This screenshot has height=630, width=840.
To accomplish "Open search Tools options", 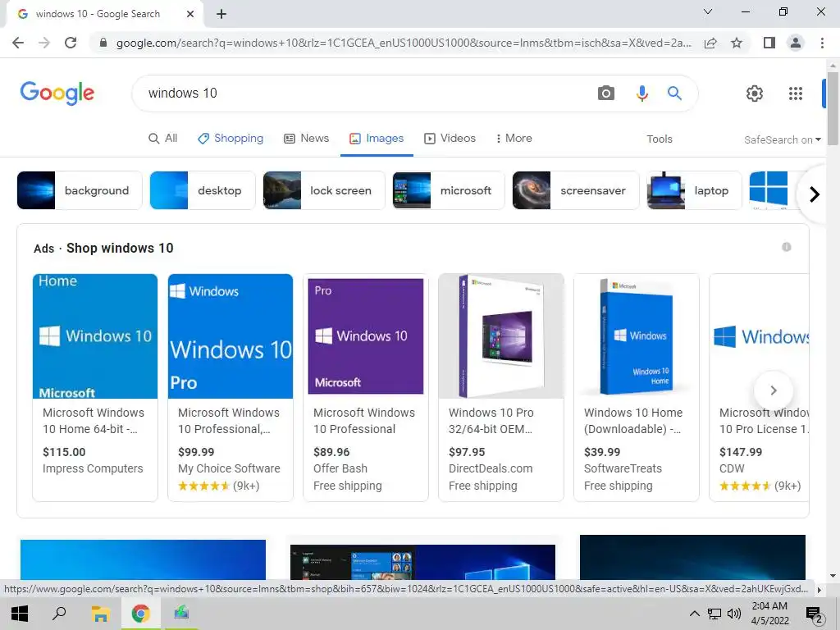I will tap(659, 139).
